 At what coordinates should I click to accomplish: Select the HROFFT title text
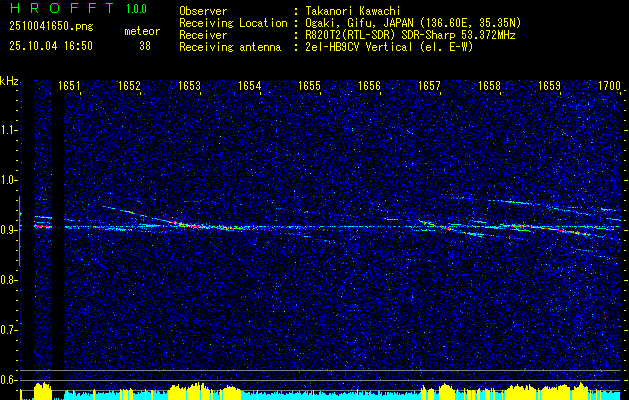[63, 8]
